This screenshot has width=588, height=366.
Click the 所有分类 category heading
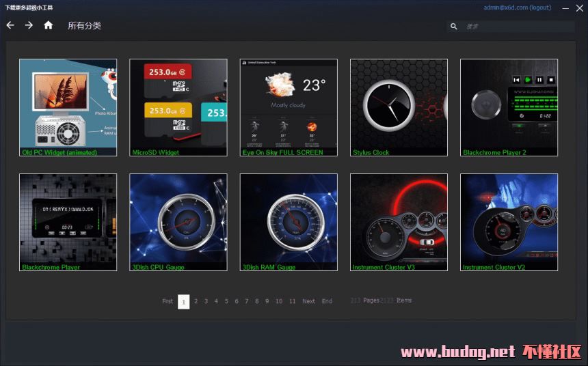click(x=84, y=25)
